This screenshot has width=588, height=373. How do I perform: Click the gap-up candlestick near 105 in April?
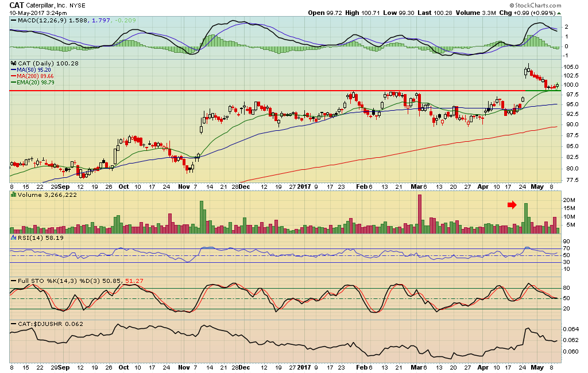pos(526,72)
